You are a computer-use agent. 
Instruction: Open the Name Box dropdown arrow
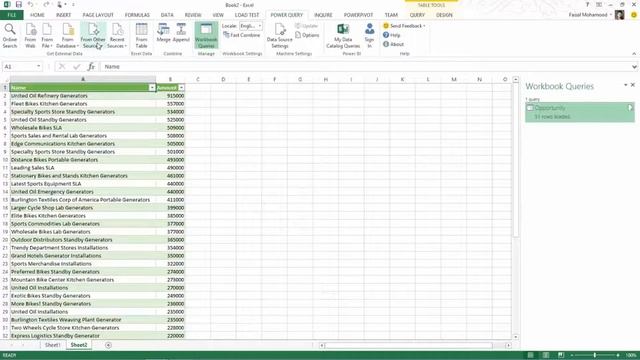[39, 66]
